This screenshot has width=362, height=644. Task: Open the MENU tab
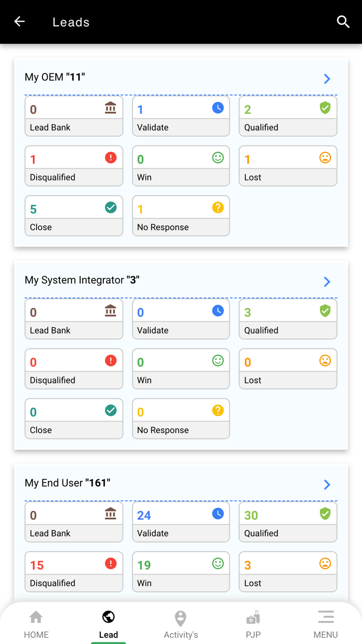click(325, 624)
